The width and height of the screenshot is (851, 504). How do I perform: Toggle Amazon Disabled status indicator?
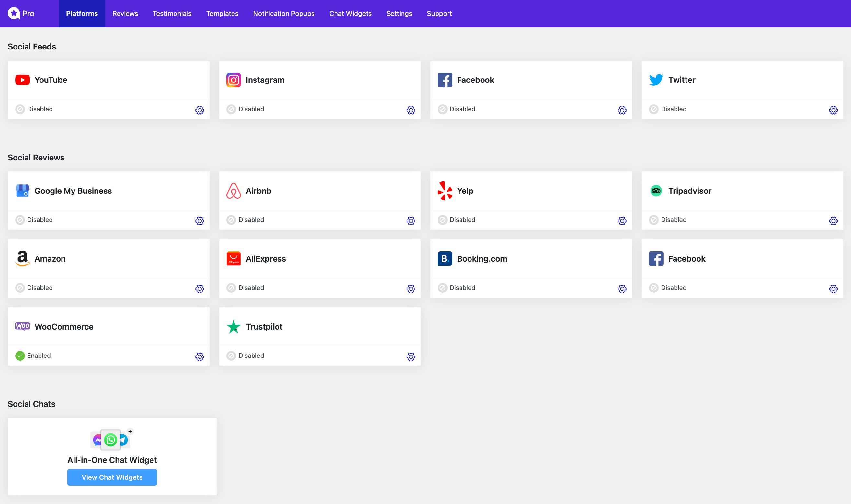pyautogui.click(x=20, y=288)
